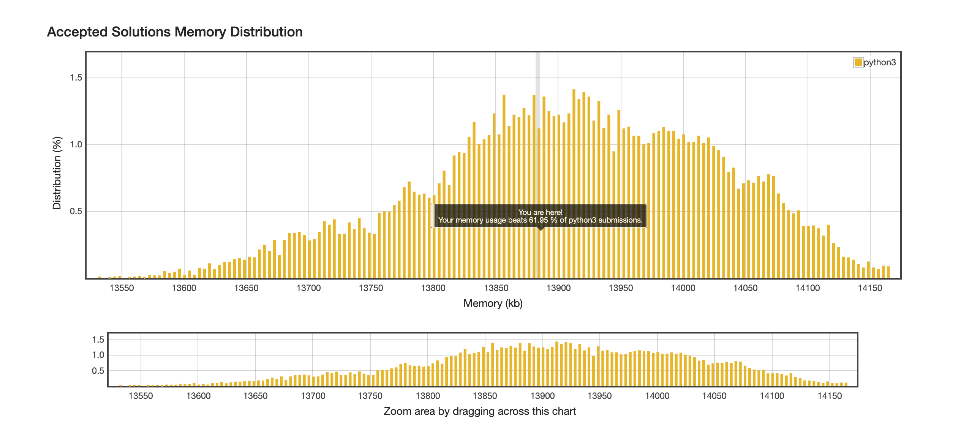
Task: Click 13700 tick label in overview chart
Action: tap(313, 396)
